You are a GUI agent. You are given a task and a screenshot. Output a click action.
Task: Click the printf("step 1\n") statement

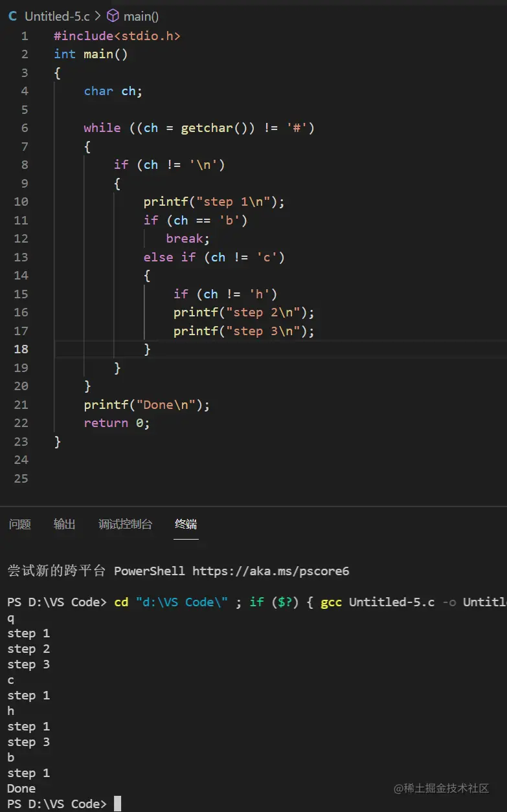click(x=214, y=202)
